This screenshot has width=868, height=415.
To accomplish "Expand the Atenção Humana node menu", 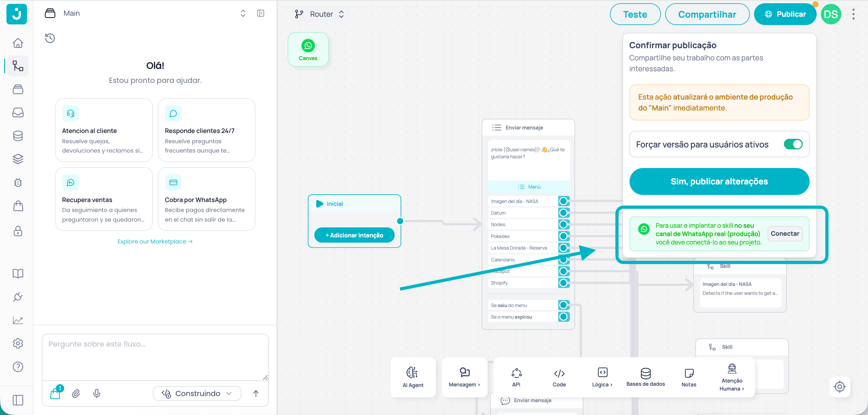I will point(732,377).
